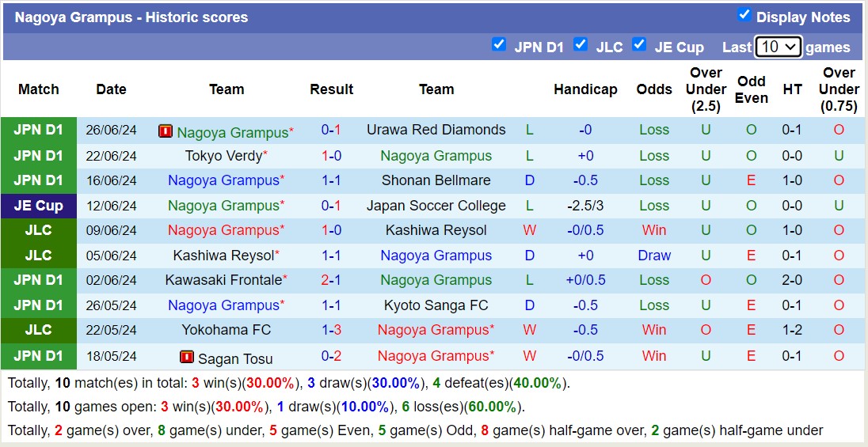Select the Yokohama FC team link
The width and height of the screenshot is (868, 447).
click(x=226, y=330)
